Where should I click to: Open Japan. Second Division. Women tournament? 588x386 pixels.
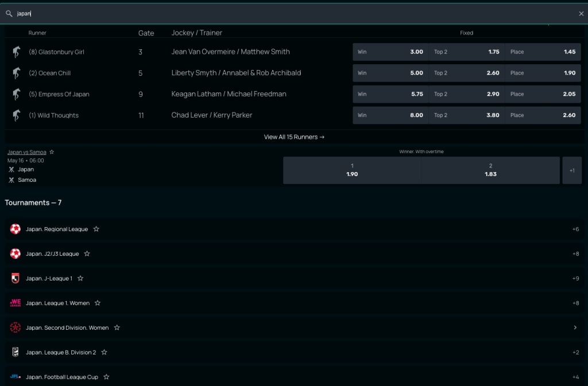tap(67, 328)
